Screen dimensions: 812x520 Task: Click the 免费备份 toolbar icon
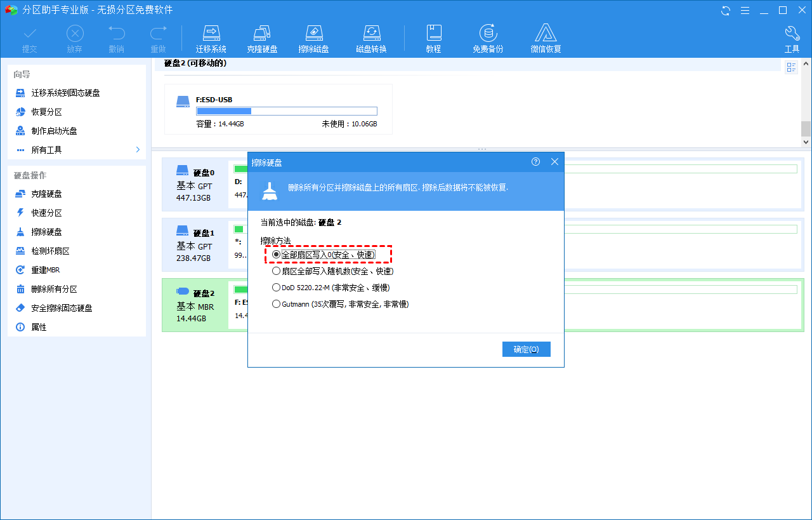[x=487, y=39]
